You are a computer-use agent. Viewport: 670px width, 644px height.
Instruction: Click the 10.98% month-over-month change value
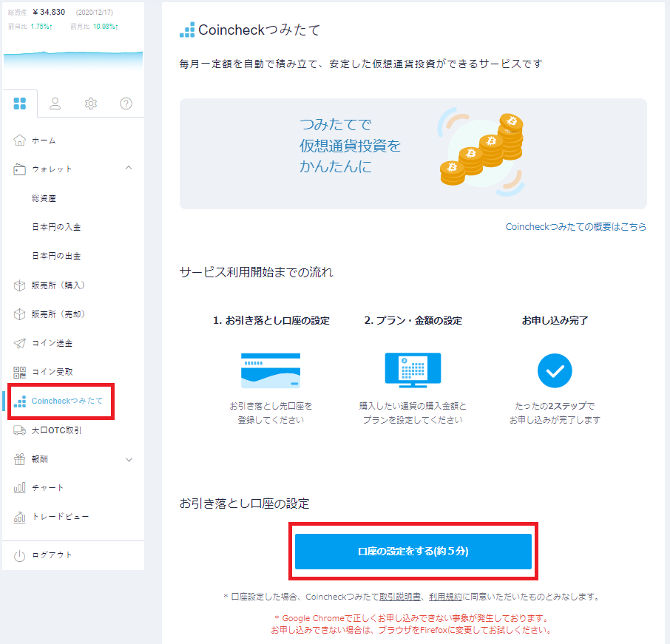[x=106, y=27]
